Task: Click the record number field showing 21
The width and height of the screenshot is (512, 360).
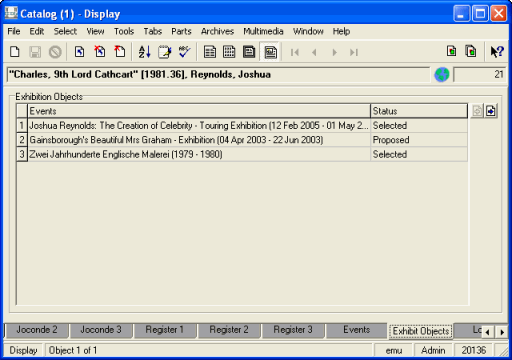Action: (x=480, y=74)
